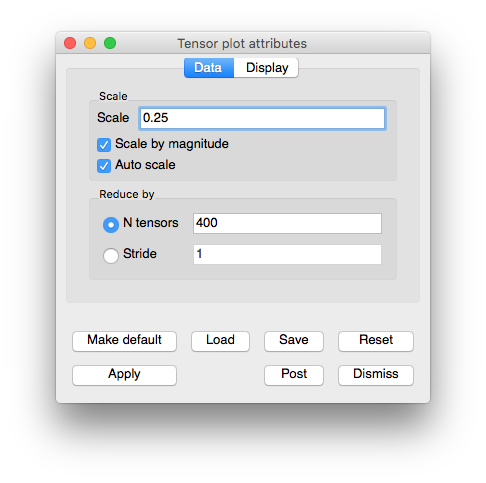Image resolution: width=486 pixels, height=483 pixels.
Task: Load saved attributes with Load button
Action: [220, 341]
